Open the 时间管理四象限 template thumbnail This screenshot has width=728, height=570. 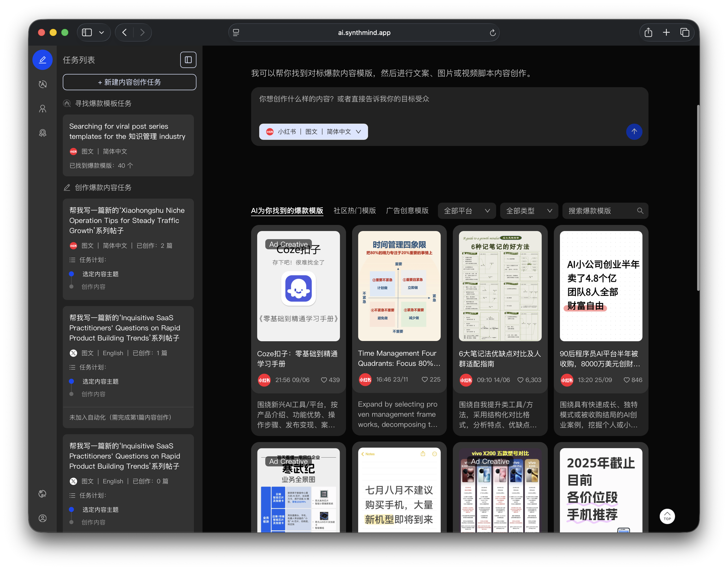pos(399,286)
